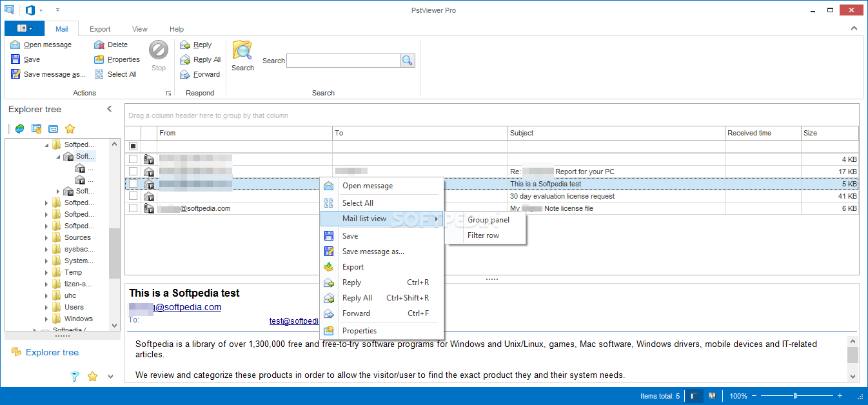Click the Office icon in title bar
The height and width of the screenshot is (405, 868).
30,10
